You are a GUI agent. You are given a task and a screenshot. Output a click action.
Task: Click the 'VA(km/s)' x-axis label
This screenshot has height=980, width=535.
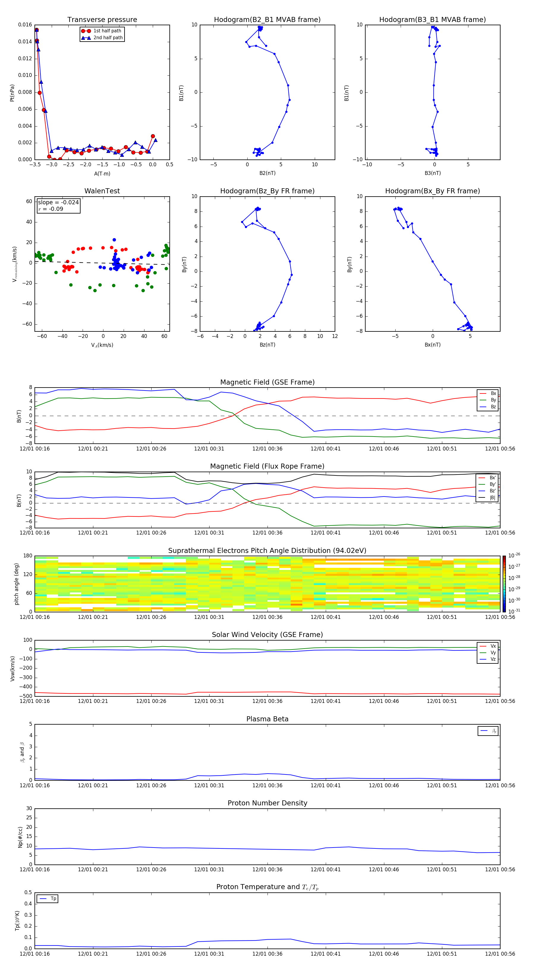(x=102, y=345)
